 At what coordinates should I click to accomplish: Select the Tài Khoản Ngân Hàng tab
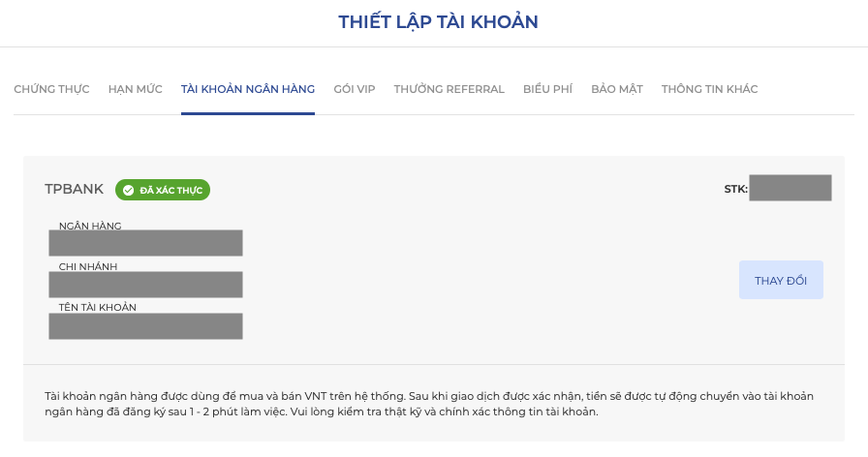tap(247, 89)
